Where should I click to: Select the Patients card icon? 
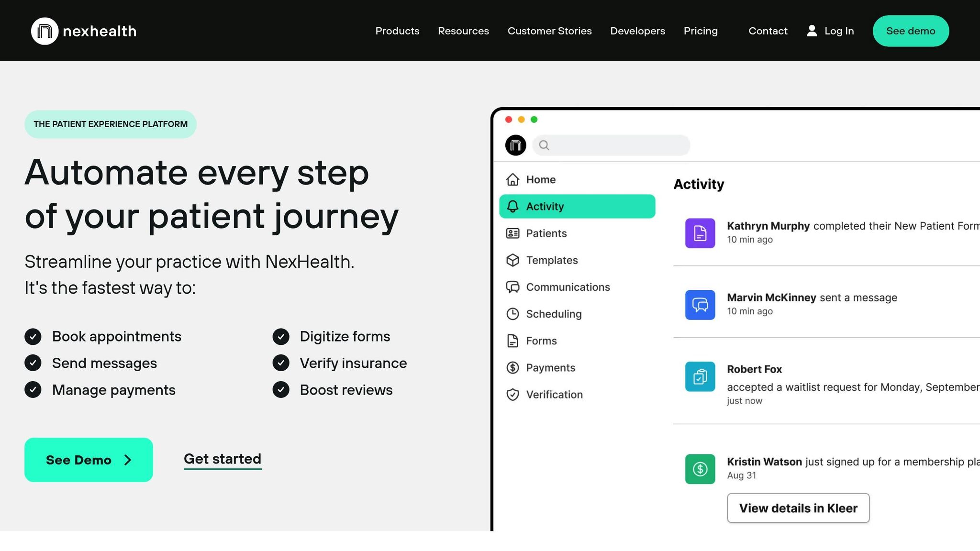point(512,233)
